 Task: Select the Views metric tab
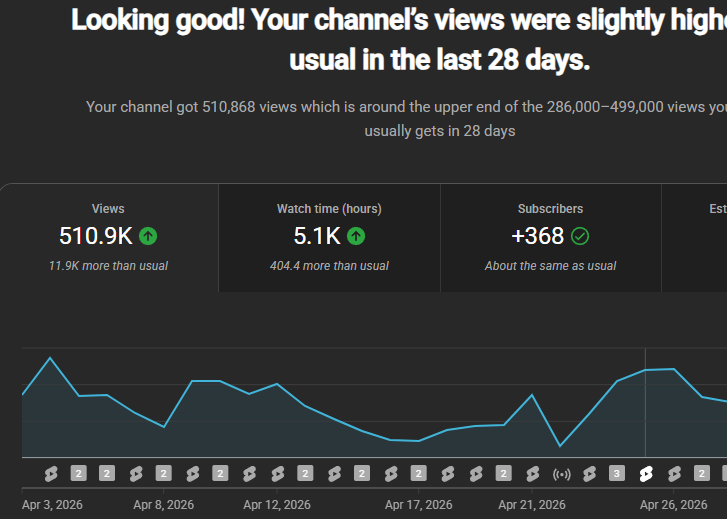click(x=108, y=238)
